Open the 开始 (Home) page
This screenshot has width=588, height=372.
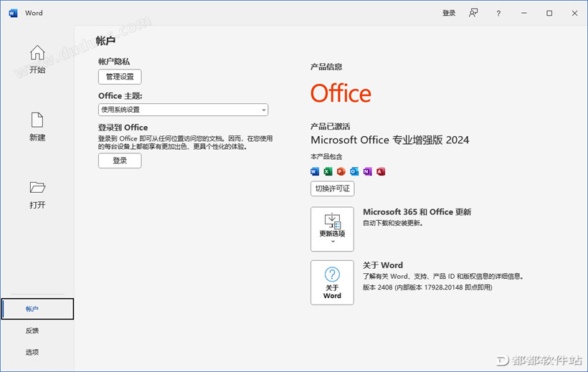[x=37, y=59]
